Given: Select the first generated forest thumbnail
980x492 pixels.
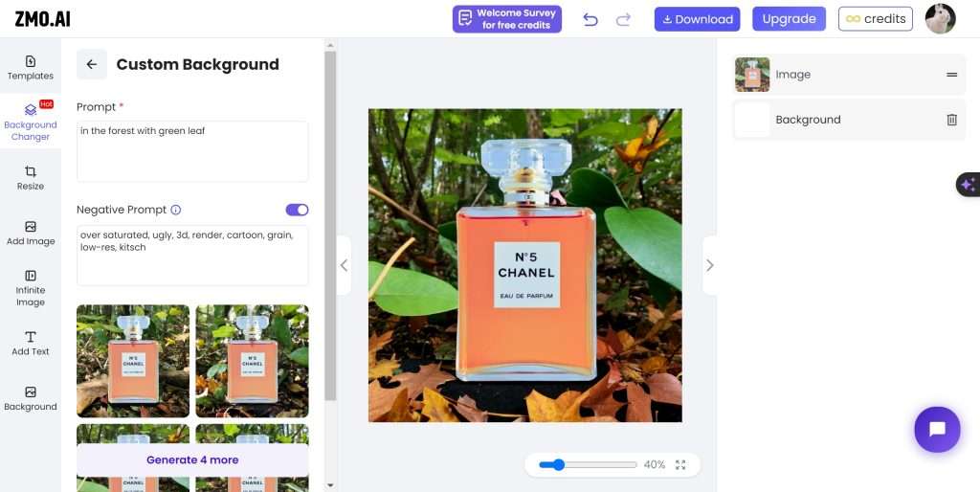Looking at the screenshot, I should click(133, 361).
